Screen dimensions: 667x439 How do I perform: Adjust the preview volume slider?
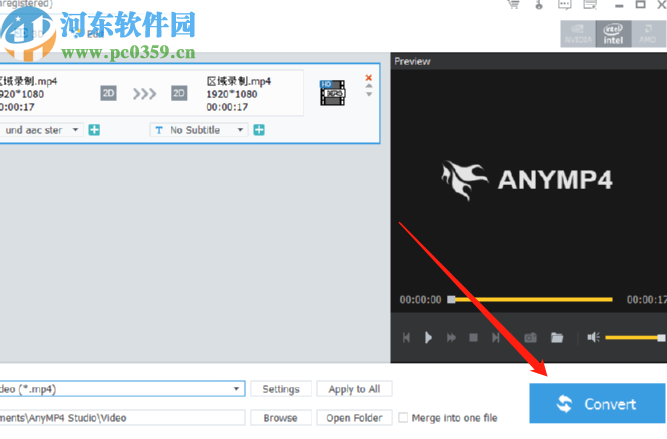pos(635,338)
